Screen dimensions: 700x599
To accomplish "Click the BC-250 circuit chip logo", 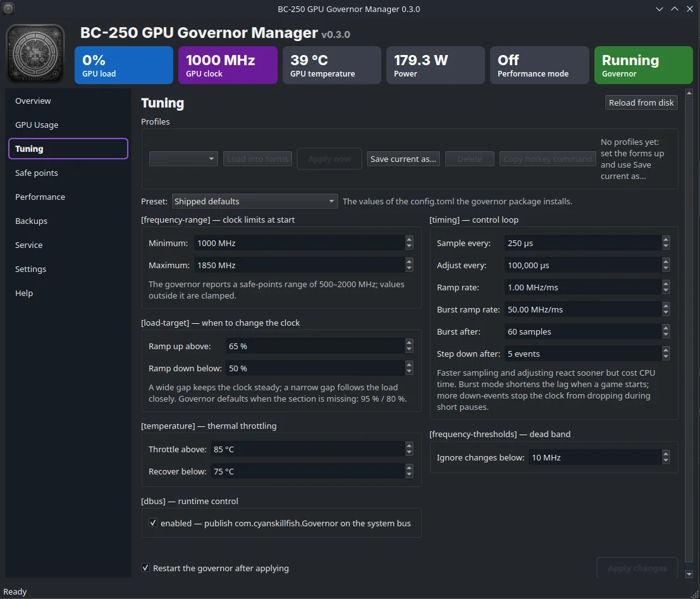I will 35,54.
